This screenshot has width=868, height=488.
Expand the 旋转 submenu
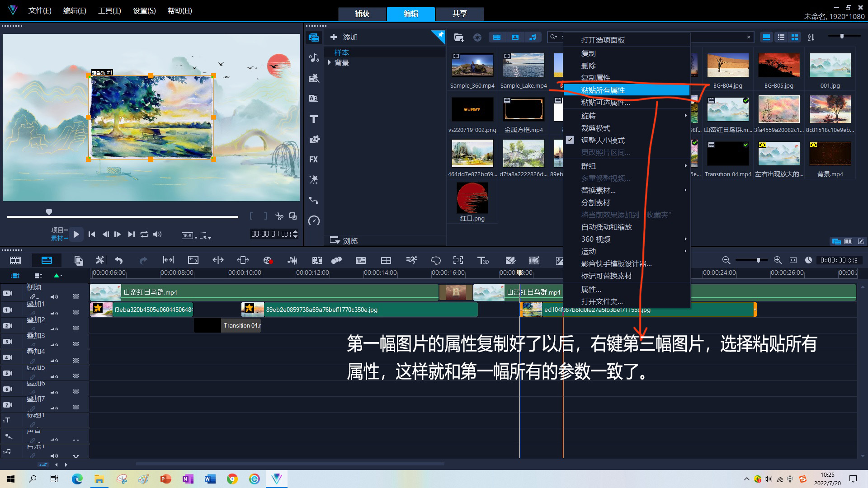click(x=627, y=116)
